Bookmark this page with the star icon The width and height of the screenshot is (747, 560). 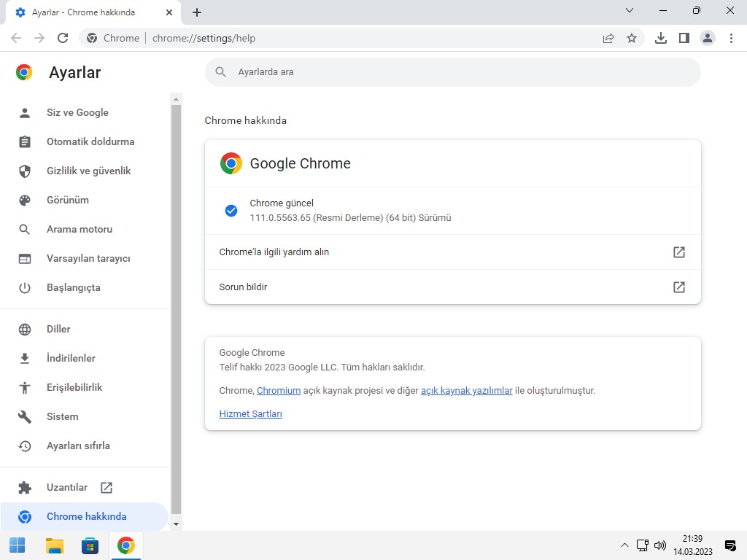point(632,38)
